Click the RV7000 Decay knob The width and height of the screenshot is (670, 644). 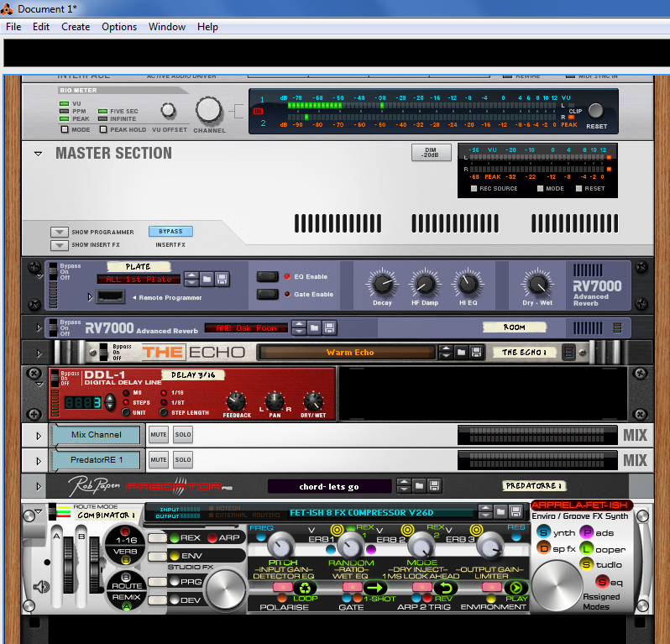(x=382, y=285)
